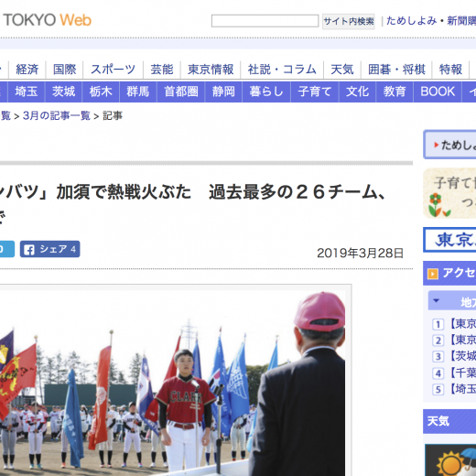Viewport: 476px width, 476px height.
Task: Select the 埼玉 regional tab
Action: [x=27, y=92]
